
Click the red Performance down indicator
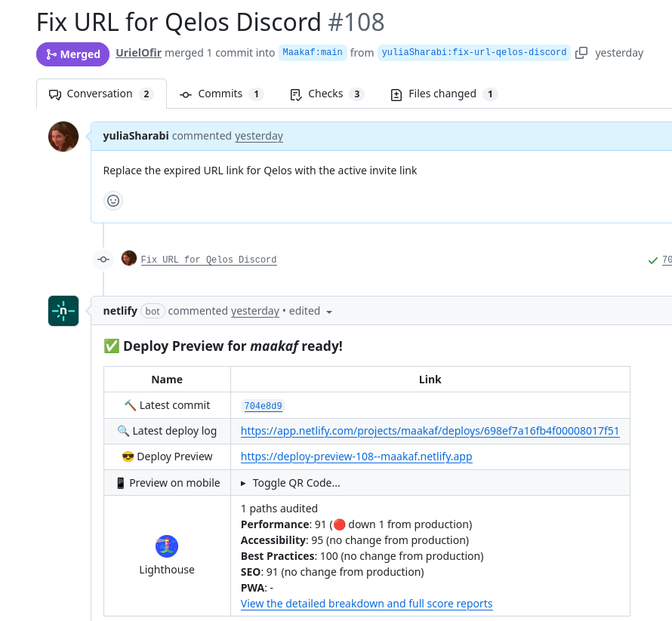click(338, 524)
